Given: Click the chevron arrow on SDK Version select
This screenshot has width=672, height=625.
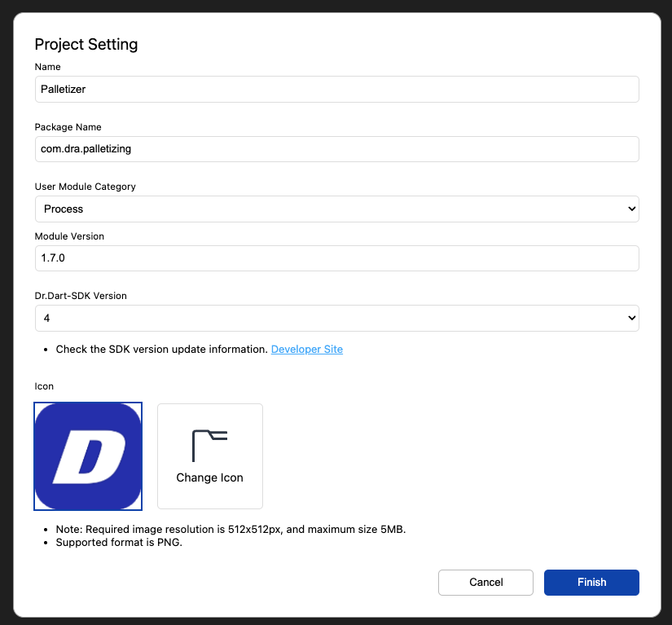Looking at the screenshot, I should 630,319.
